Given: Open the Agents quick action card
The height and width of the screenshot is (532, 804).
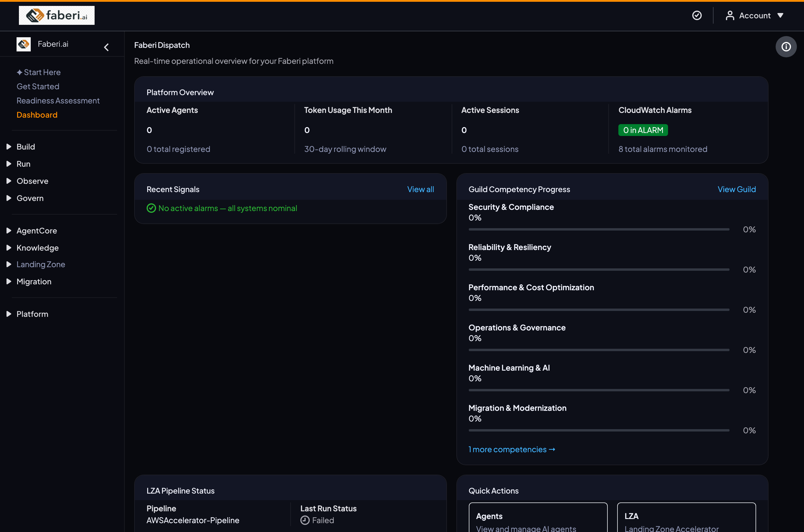Looking at the screenshot, I should coord(538,518).
